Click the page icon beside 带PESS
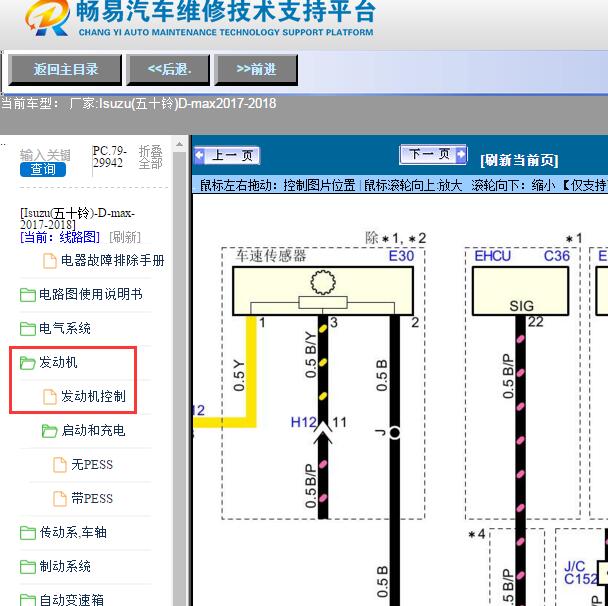Image resolution: width=608 pixels, height=606 pixels. (60, 499)
